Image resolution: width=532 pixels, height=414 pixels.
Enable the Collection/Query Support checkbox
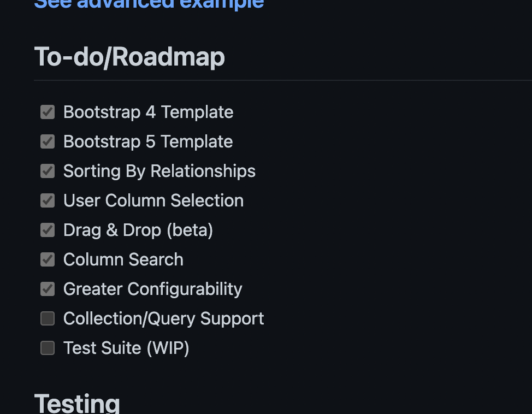tap(48, 318)
